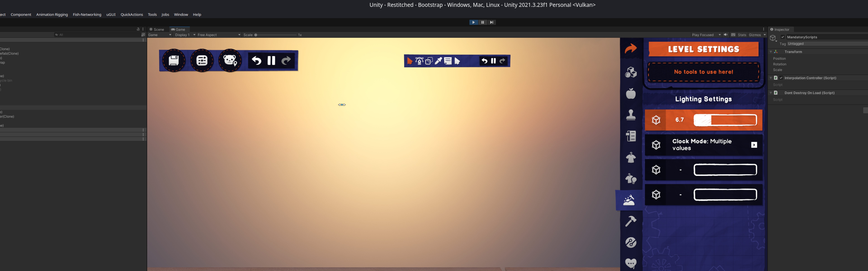Select the white cursor tool
868x271 pixels.
457,61
